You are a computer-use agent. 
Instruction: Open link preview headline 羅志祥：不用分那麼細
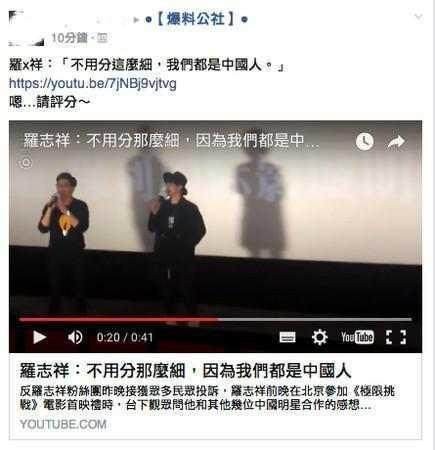[185, 371]
